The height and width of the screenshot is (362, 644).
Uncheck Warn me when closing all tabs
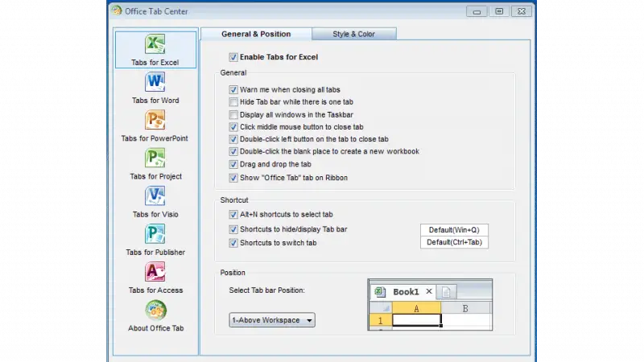(x=233, y=89)
